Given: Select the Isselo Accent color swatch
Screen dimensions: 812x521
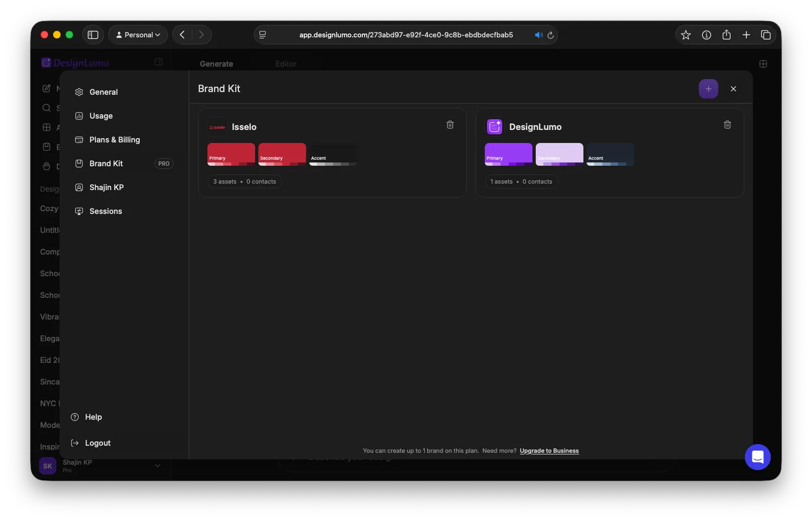Looking at the screenshot, I should point(333,154).
